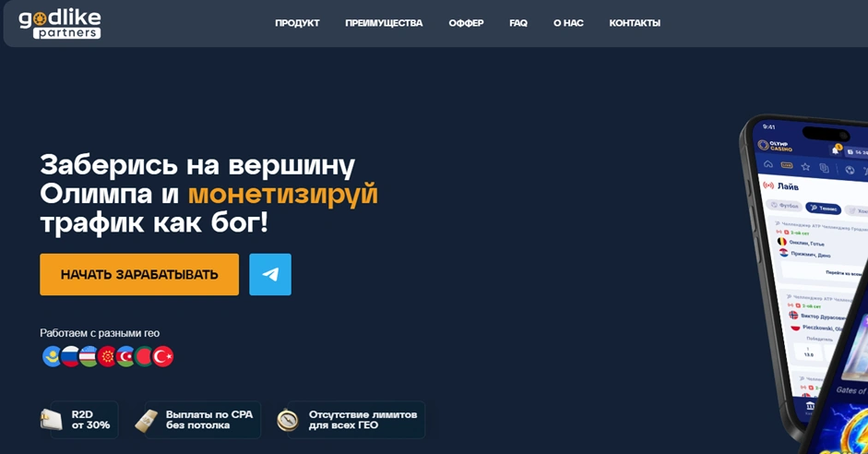Click the Uzbekistan flag icon
The height and width of the screenshot is (454, 868).
pos(89,356)
